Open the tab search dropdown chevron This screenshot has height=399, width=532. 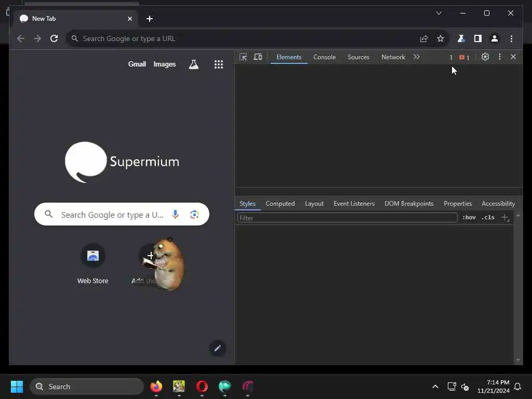tap(438, 13)
